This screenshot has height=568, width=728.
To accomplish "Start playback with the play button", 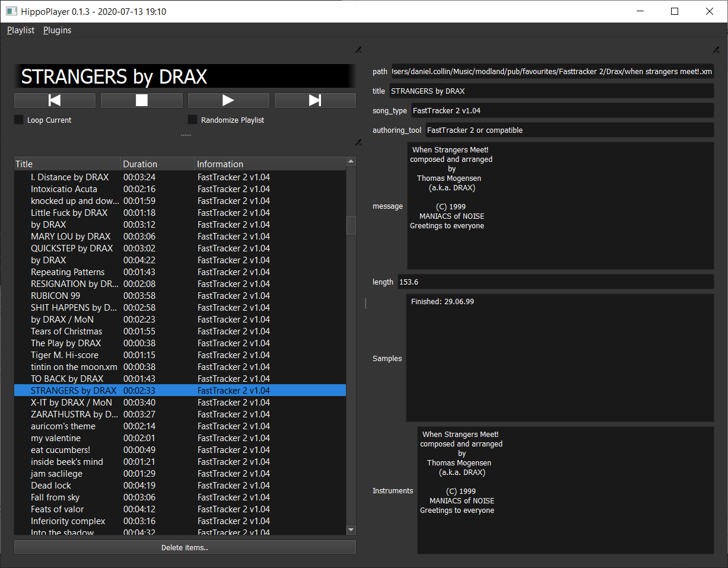I will tap(228, 101).
